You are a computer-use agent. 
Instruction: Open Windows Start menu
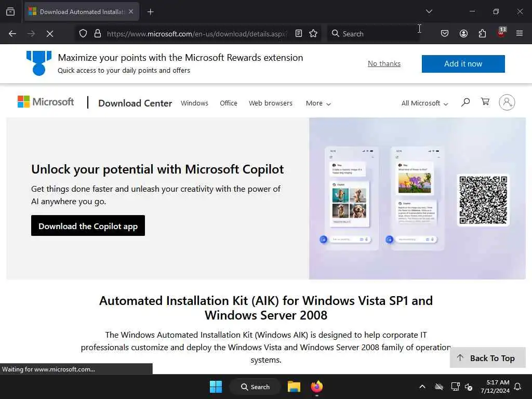pos(216,387)
